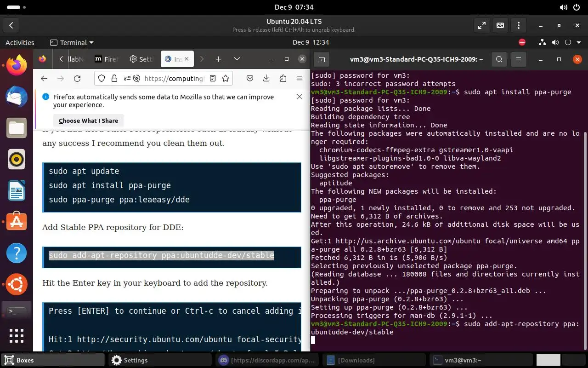The image size is (588, 368).
Task: Click the tracking protection shield icon
Action: pos(102,78)
